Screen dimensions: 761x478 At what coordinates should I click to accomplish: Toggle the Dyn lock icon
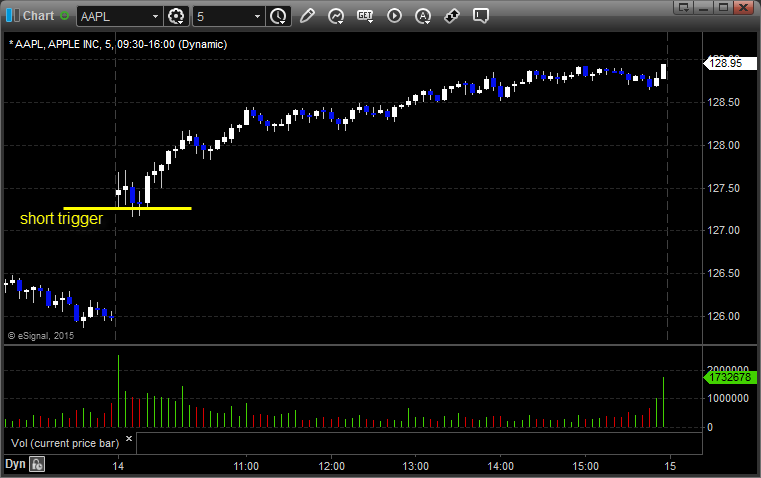tap(37, 464)
